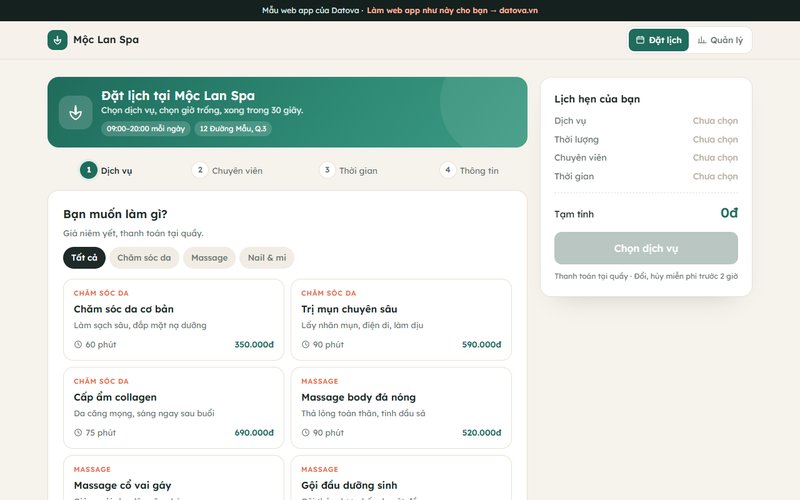Click the 590.000đ price
This screenshot has width=800, height=500.
[482, 345]
